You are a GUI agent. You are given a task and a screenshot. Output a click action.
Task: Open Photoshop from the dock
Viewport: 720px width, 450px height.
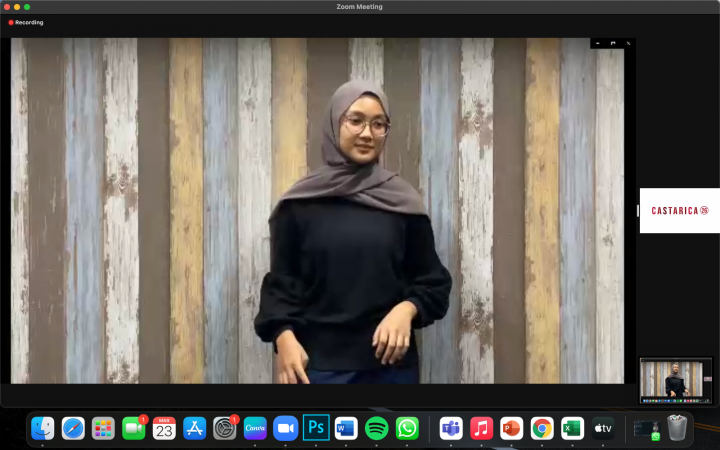316,429
